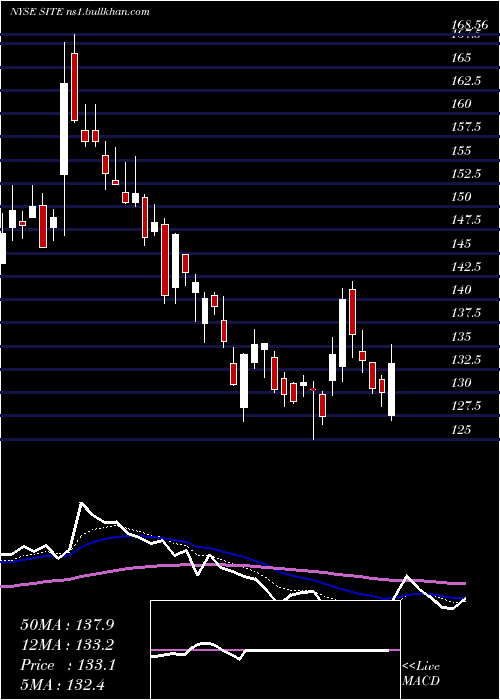This screenshot has height=700, width=500.
Task: Click the 160 price axis label
Action: coord(461,104)
